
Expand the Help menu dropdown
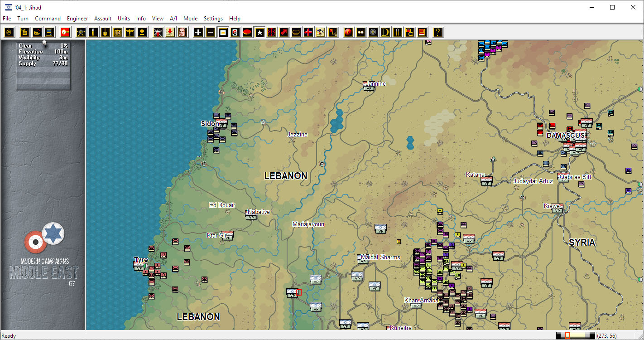click(x=235, y=19)
